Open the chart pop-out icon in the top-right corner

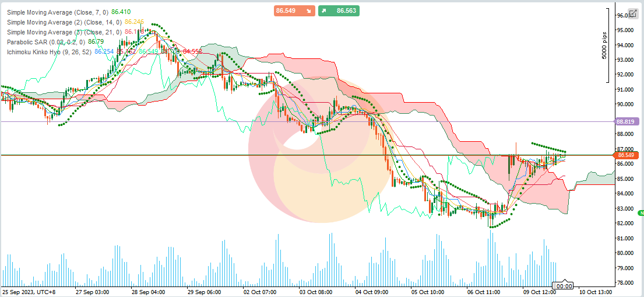click(x=632, y=13)
